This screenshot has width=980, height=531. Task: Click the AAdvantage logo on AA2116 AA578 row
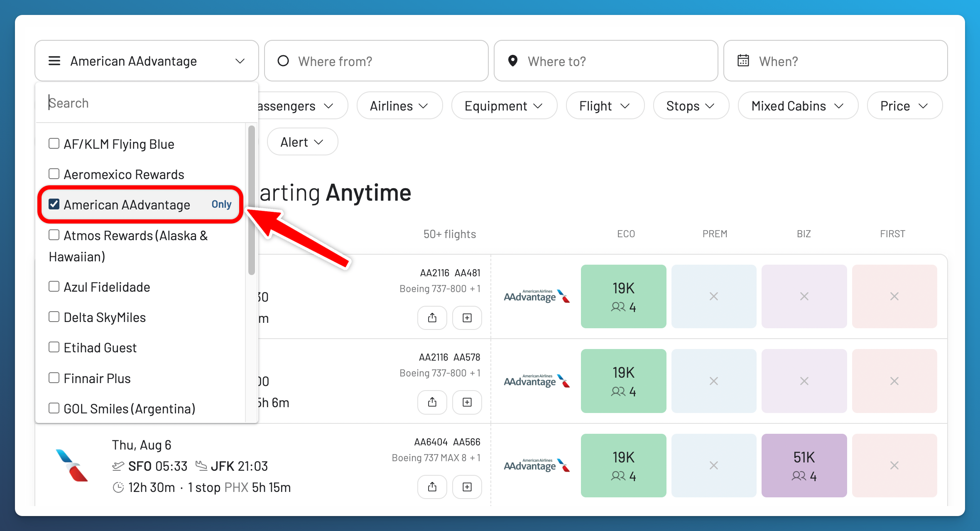coord(537,381)
